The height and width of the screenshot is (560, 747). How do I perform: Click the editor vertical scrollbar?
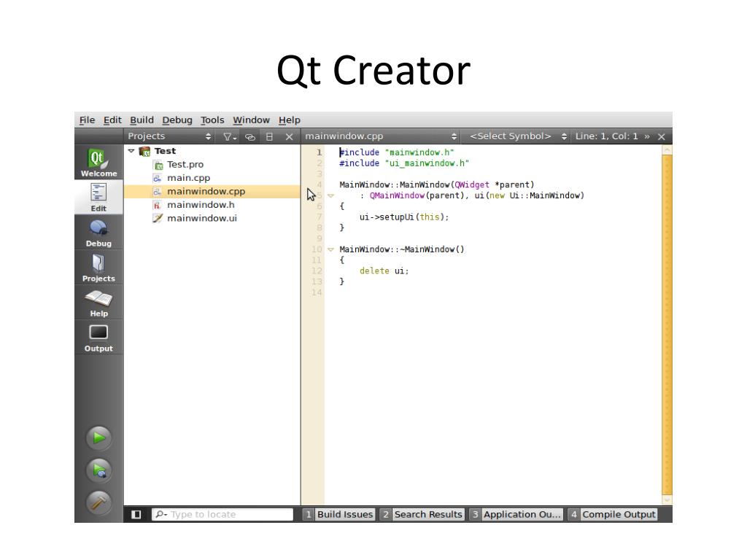667,324
